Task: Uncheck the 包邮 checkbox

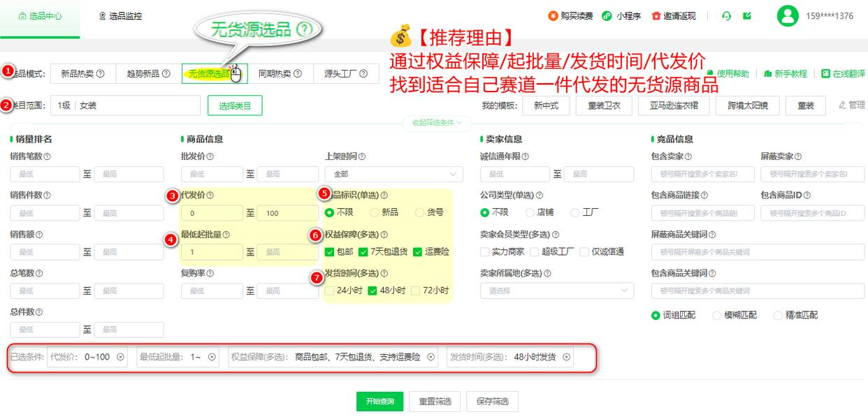Action: click(x=329, y=252)
